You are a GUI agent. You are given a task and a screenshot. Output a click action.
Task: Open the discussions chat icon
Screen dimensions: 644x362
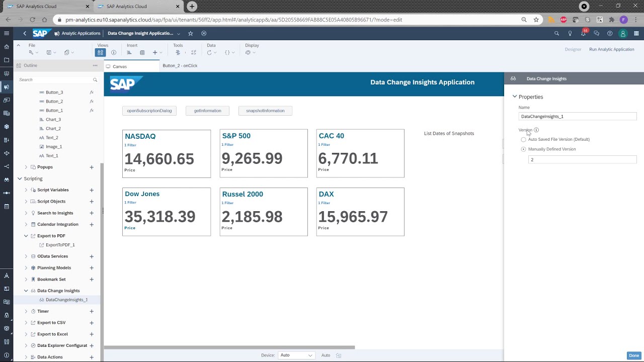click(597, 33)
